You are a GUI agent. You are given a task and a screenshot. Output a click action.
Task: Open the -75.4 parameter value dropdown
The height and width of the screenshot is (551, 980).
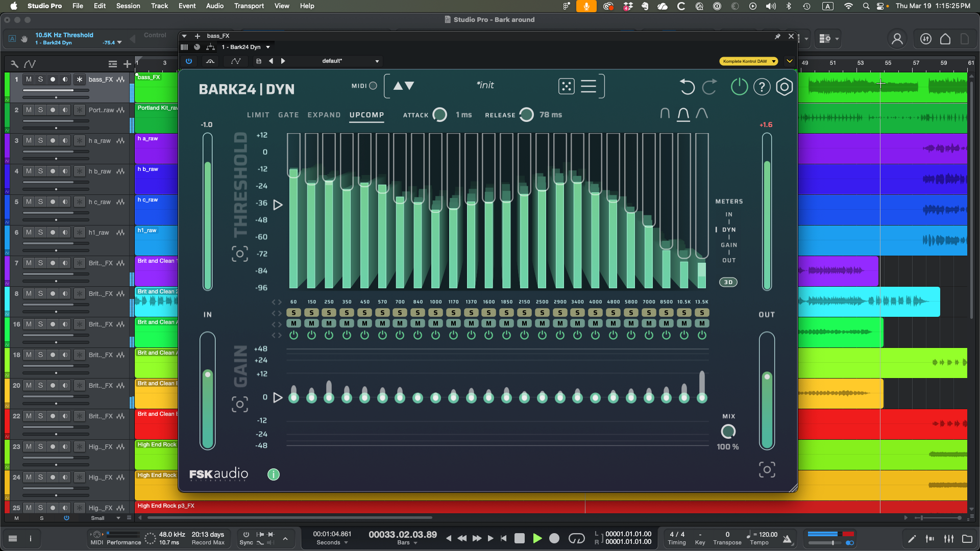112,43
